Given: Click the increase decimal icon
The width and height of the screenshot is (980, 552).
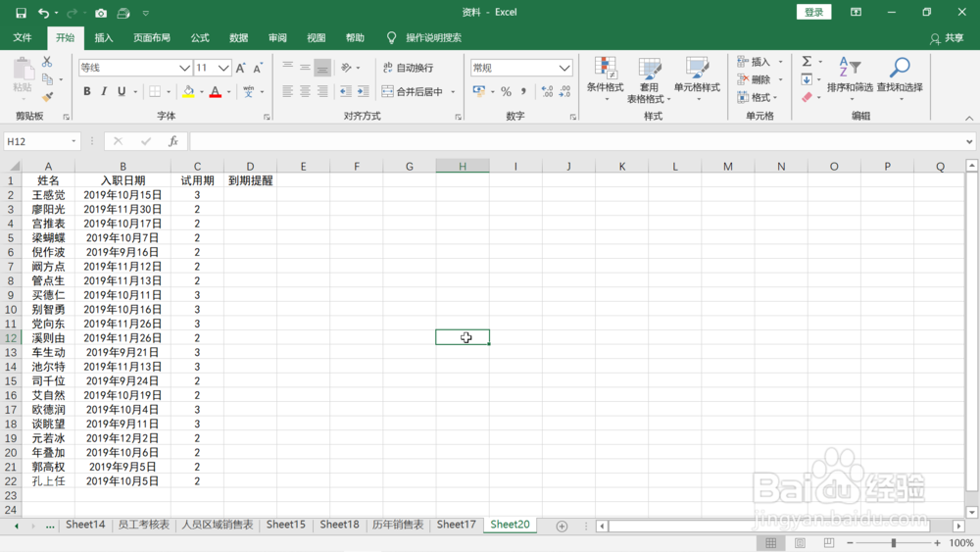Looking at the screenshot, I should click(x=548, y=91).
